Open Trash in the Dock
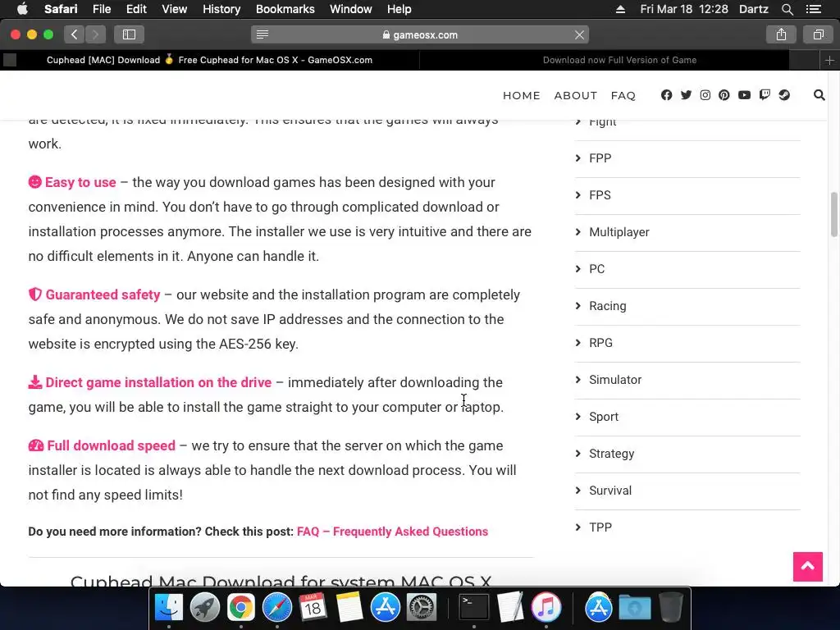Image resolution: width=840 pixels, height=630 pixels. (671, 607)
